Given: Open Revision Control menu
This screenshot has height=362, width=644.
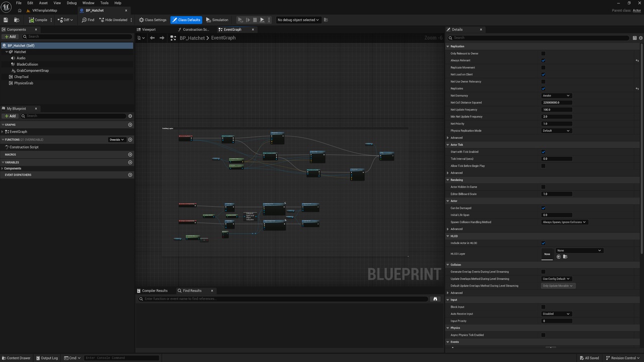Looking at the screenshot, I should tap(623, 358).
